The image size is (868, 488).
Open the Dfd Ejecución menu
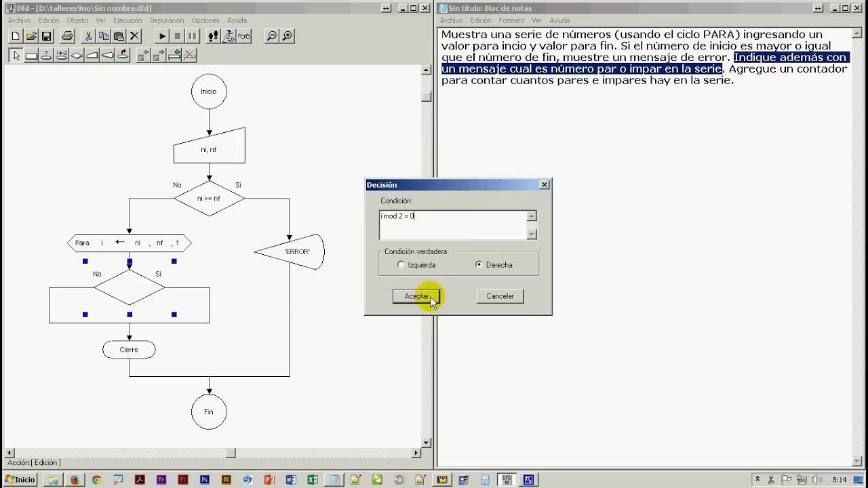pyautogui.click(x=127, y=20)
